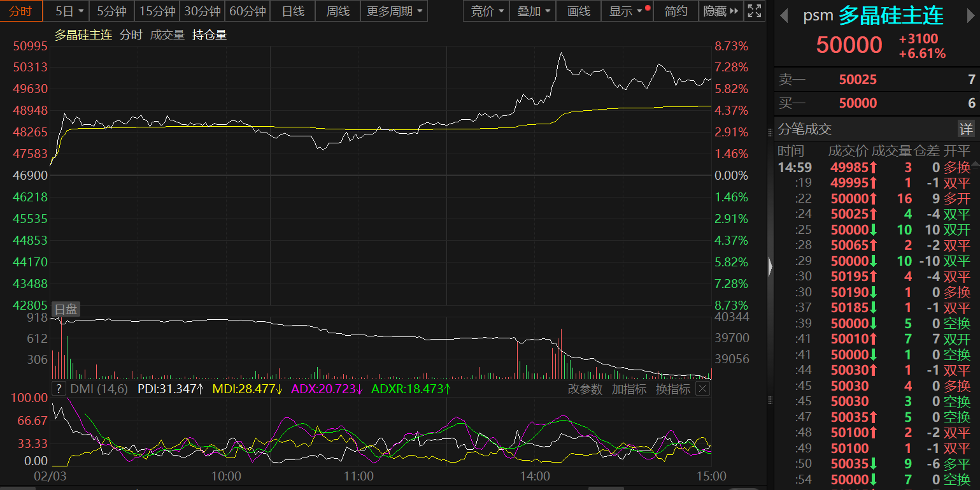This screenshot has height=490, width=980.
Task: Click the 仓差 column header
Action: [x=927, y=151]
